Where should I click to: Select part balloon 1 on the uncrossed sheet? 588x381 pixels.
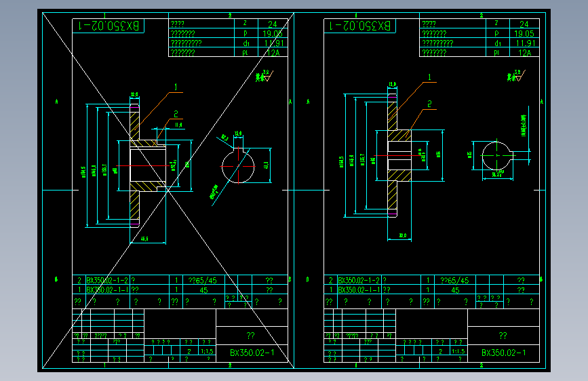[429, 77]
